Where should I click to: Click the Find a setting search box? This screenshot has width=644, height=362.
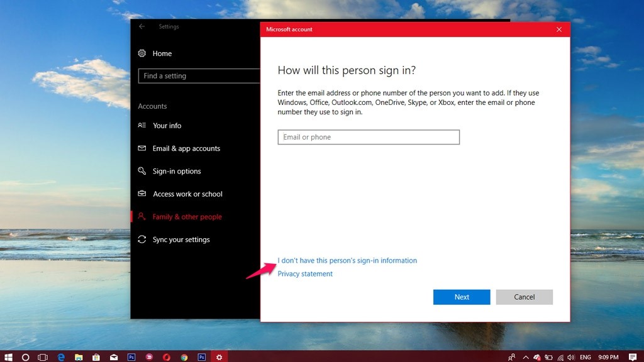point(199,76)
